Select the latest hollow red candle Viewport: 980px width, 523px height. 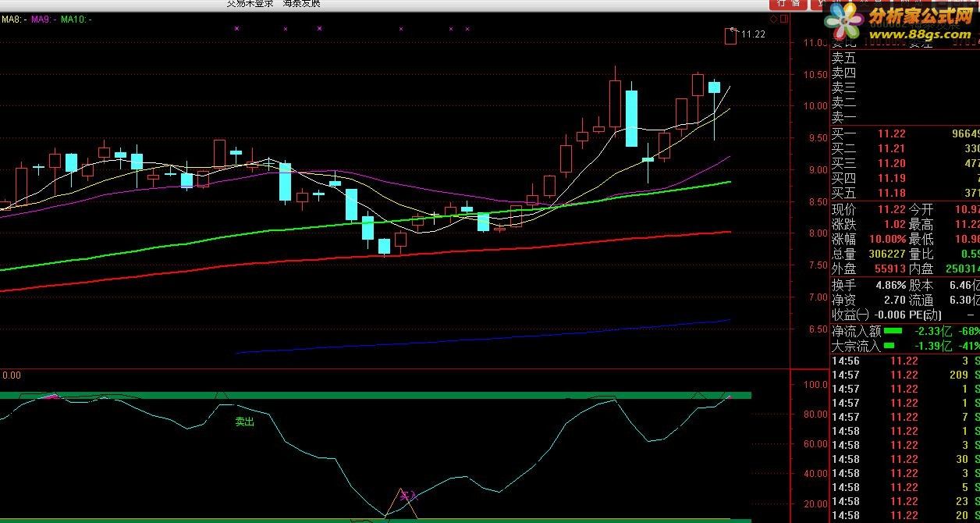(x=730, y=36)
